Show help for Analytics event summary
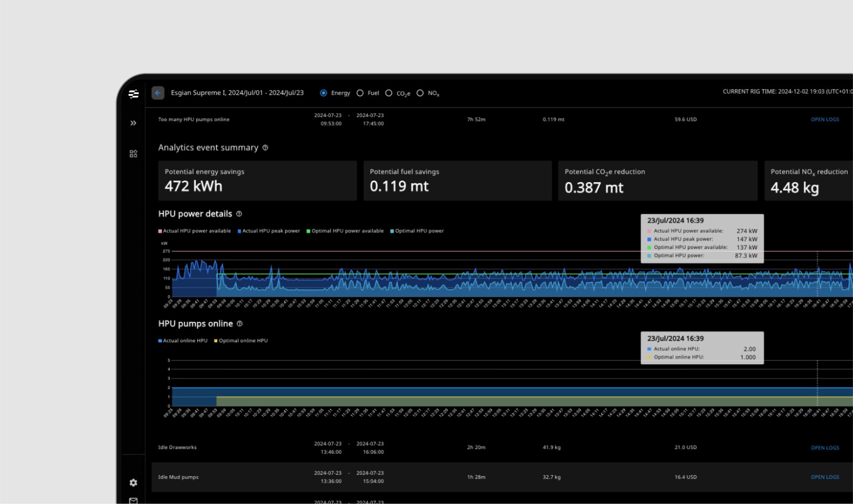The width and height of the screenshot is (853, 504). [265, 148]
